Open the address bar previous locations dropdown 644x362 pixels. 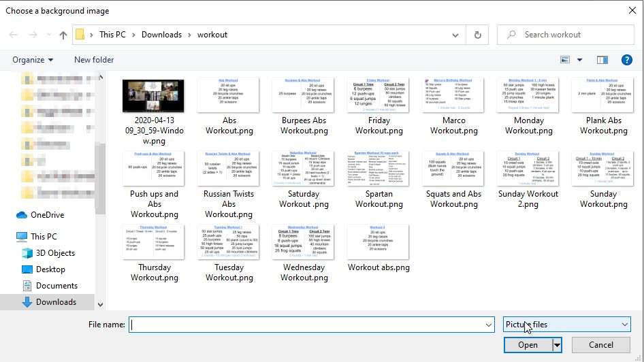point(455,35)
